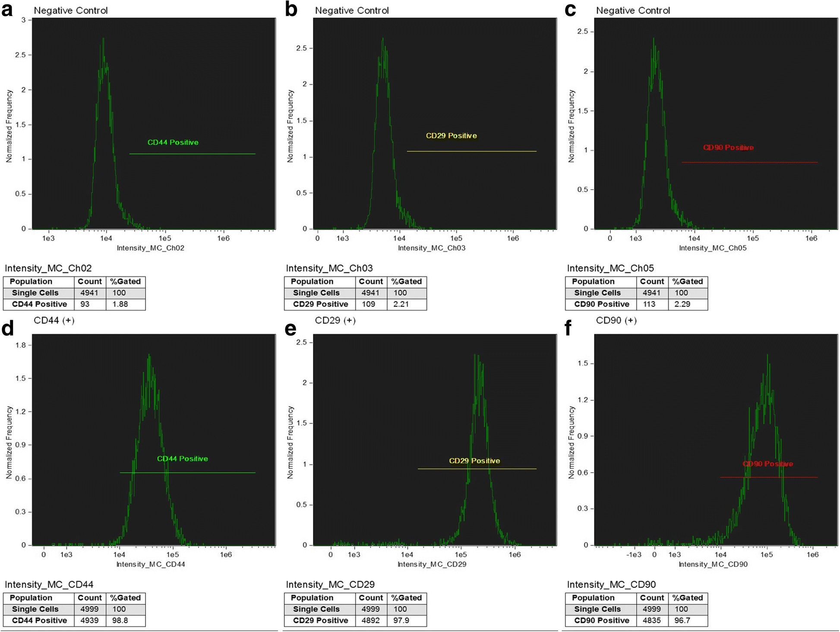Screen dimensions: 840x632
Task: Click the Intensity_MC_CD44 table heading
Action: pyautogui.click(x=49, y=584)
